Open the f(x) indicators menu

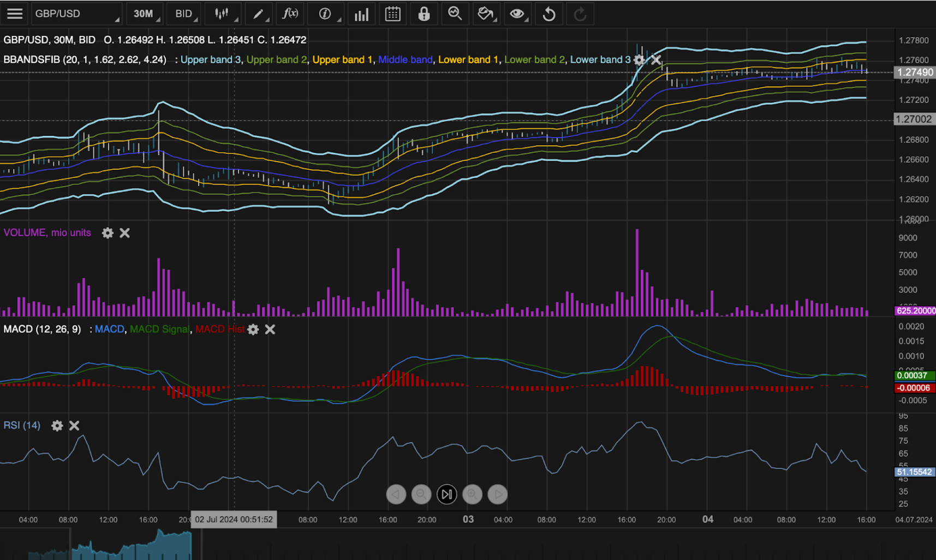click(x=290, y=14)
